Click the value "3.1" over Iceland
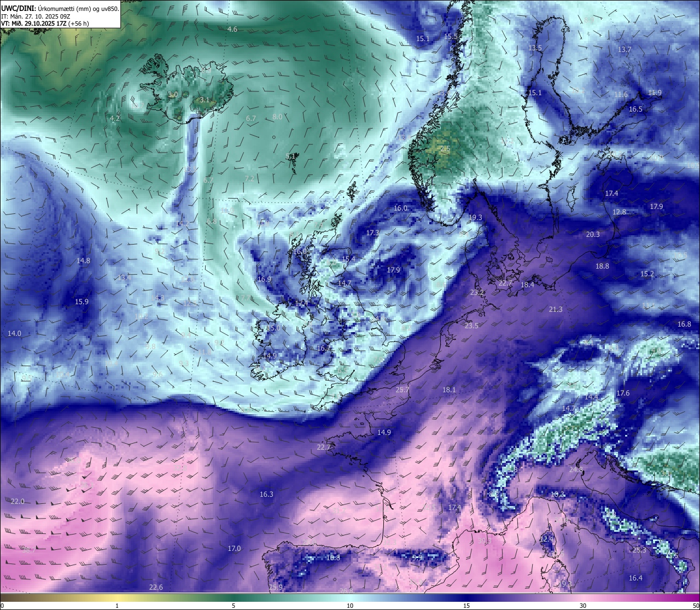 205,100
